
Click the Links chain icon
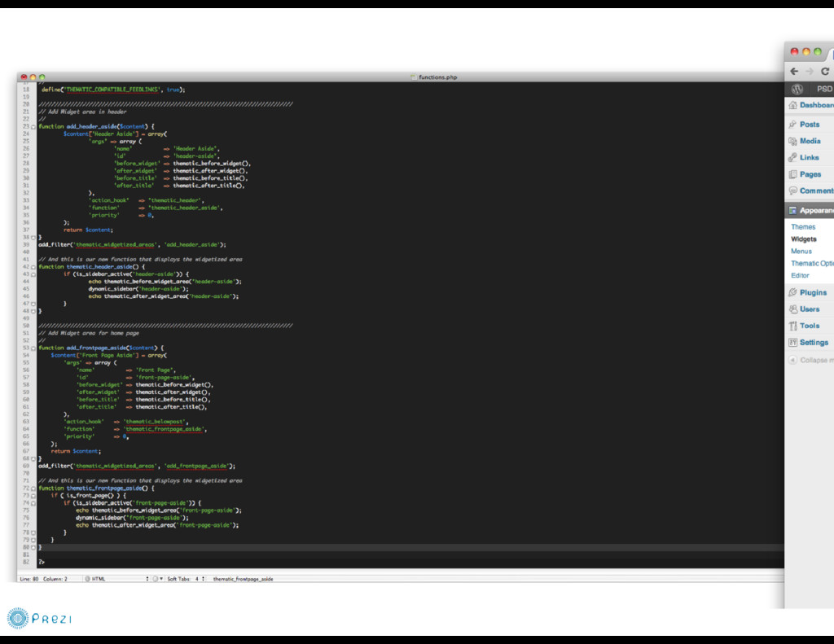pos(792,157)
